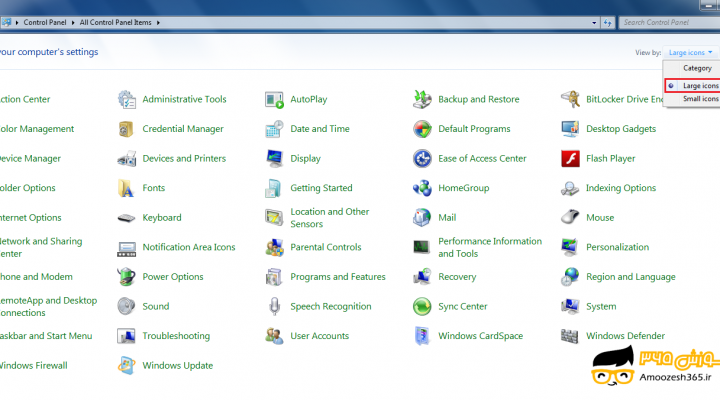Image resolution: width=720 pixels, height=400 pixels.
Task: Open the Parental Controls icon
Action: [274, 248]
